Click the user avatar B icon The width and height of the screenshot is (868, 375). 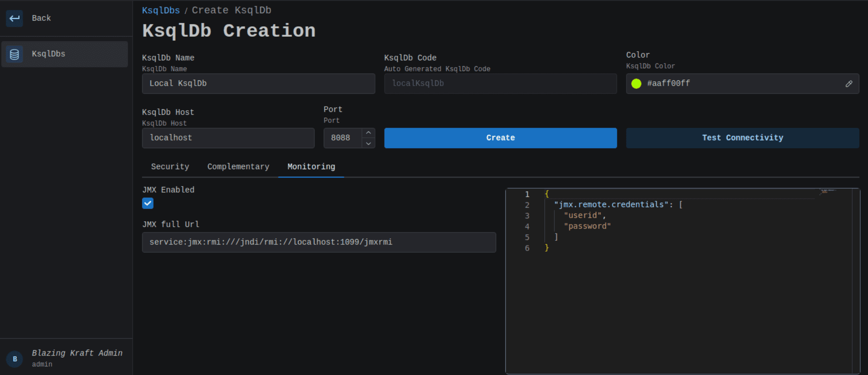pyautogui.click(x=15, y=359)
